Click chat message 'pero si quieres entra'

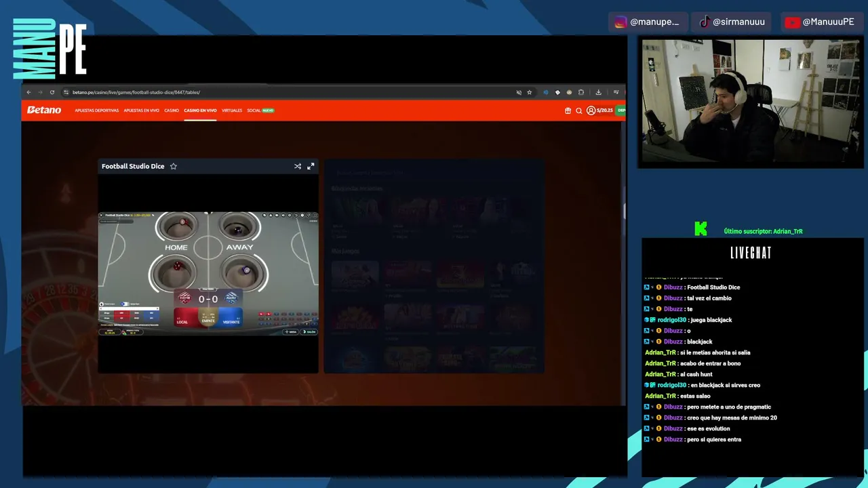(x=714, y=439)
